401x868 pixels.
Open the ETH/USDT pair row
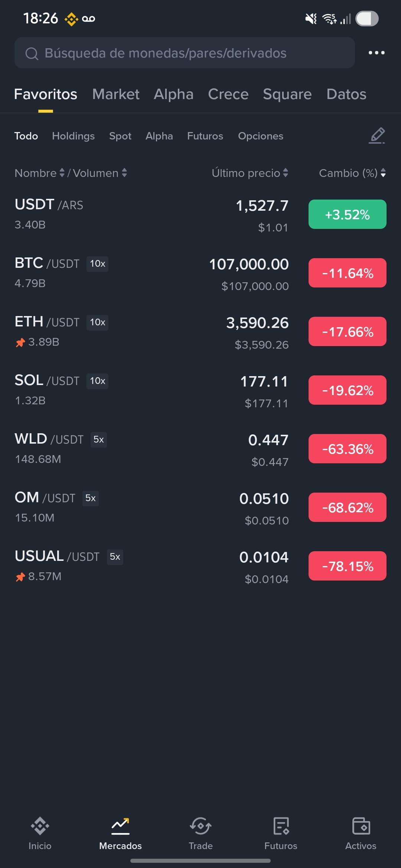coord(200,332)
